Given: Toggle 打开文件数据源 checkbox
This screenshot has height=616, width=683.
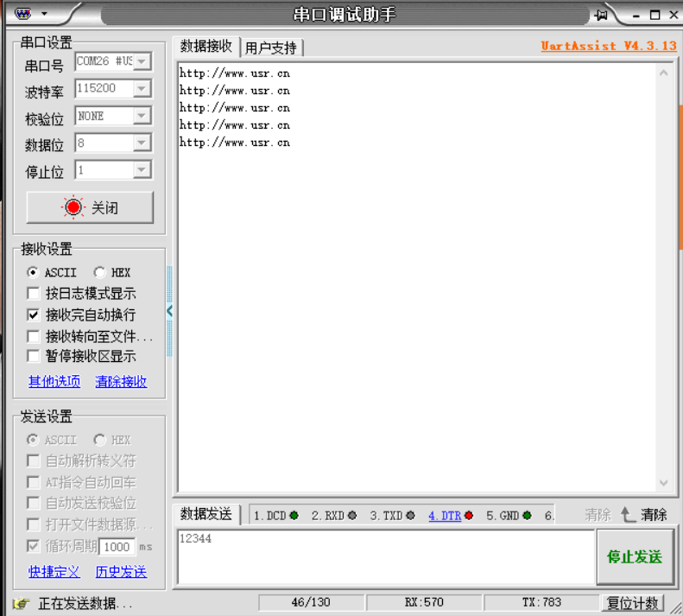Looking at the screenshot, I should click(x=34, y=524).
